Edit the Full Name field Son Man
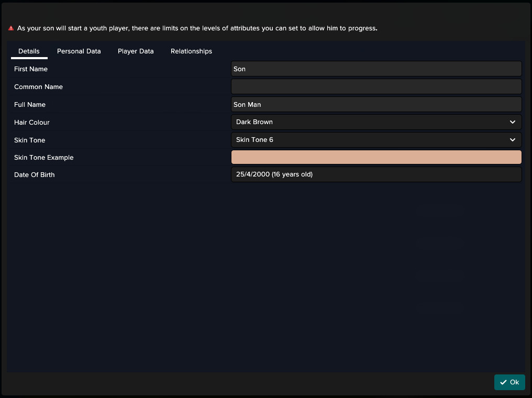Viewport: 532px width, 398px height. [376, 104]
